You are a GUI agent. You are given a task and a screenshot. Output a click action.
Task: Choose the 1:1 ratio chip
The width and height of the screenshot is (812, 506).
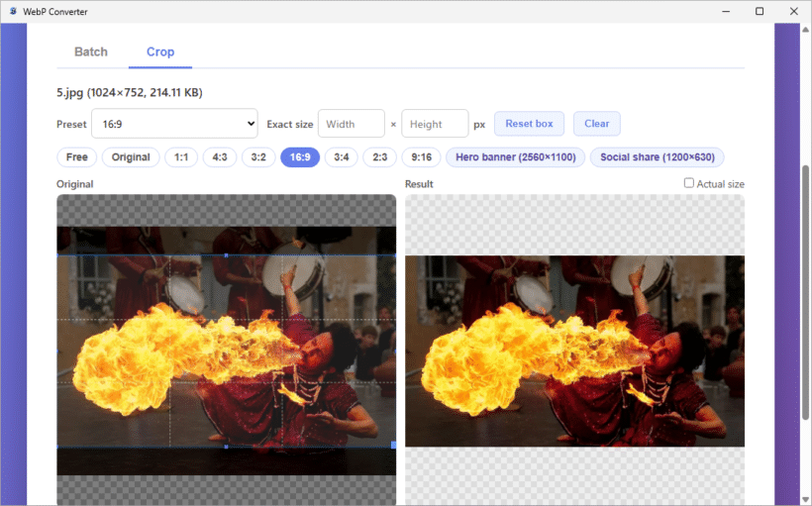[x=181, y=156]
